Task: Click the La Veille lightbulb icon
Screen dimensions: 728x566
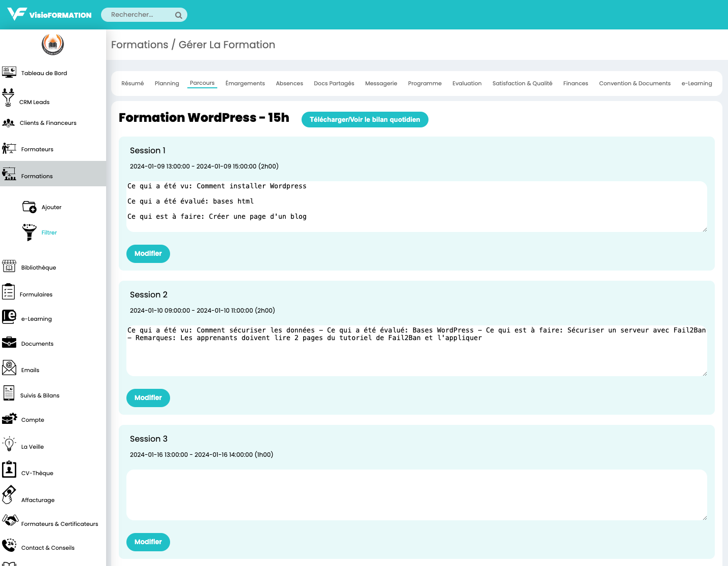Action: tap(9, 444)
